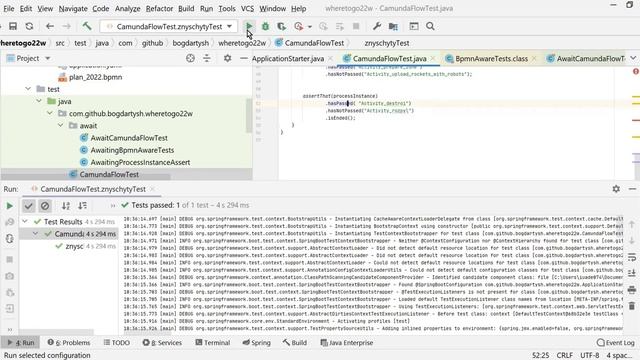The width and height of the screenshot is (640, 360).
Task: Open Project Structure icon in toolbar
Action: [393, 27]
